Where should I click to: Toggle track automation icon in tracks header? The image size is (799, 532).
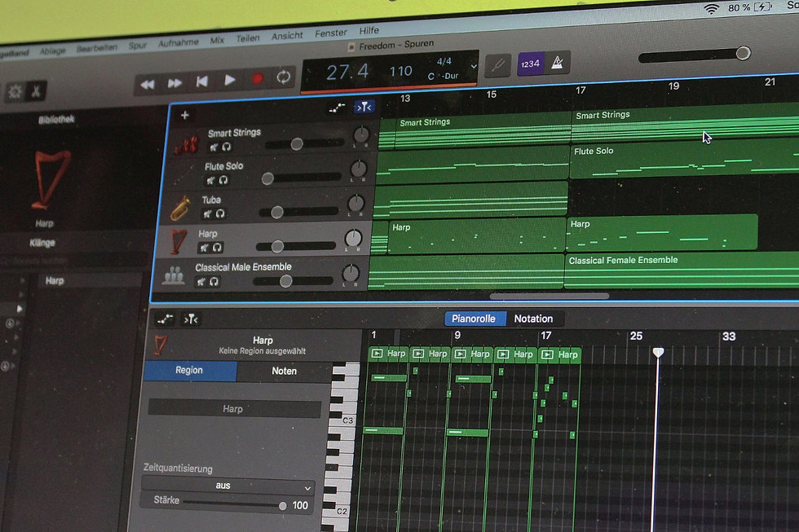coord(336,108)
